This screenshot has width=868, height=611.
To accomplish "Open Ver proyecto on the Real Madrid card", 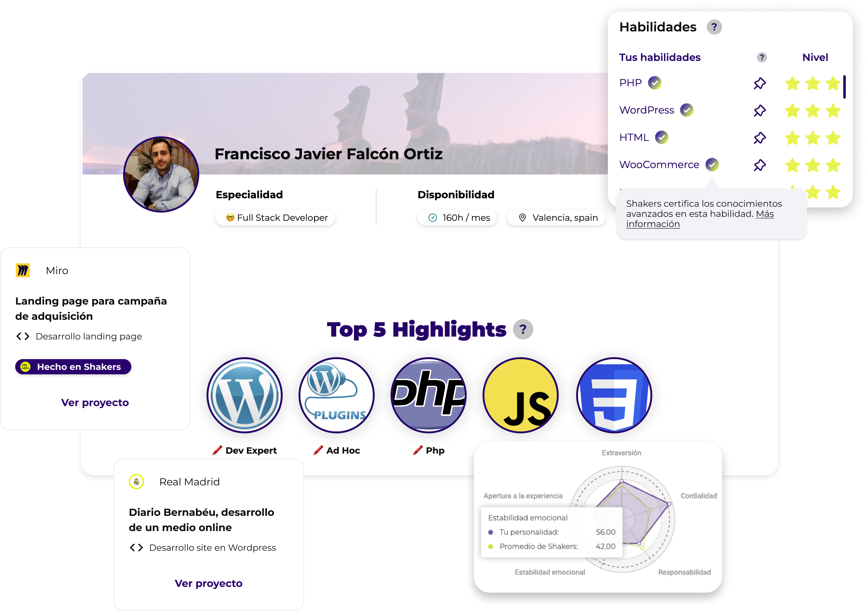I will 208,583.
